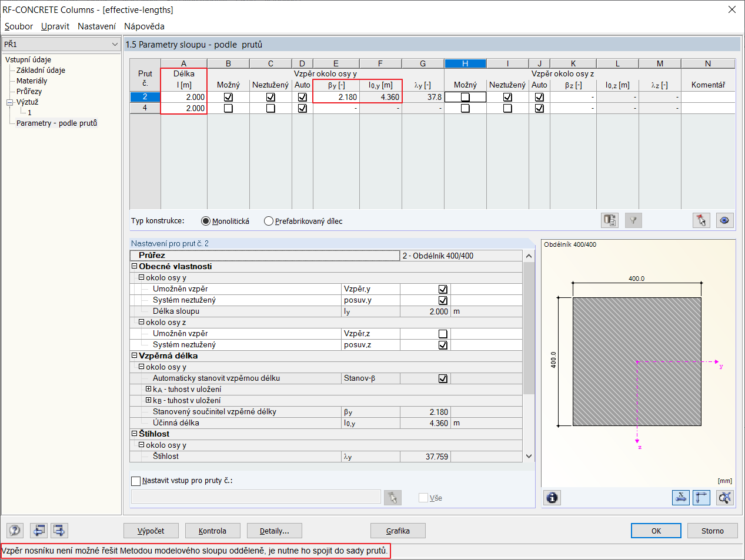This screenshot has width=745, height=560.
Task: Click βy cell value 2.180 in table
Action: pyautogui.click(x=336, y=97)
